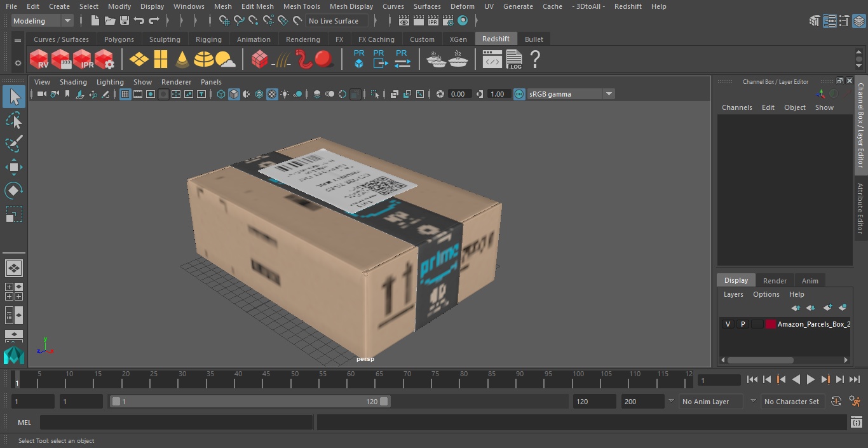Click the current frame field near playback controls

pos(719,380)
